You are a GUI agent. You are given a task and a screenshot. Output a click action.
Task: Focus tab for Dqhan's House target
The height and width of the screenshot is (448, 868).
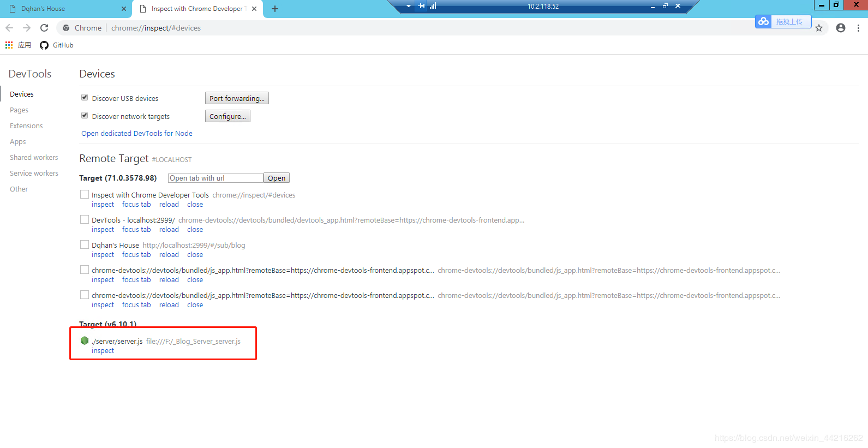(x=136, y=255)
